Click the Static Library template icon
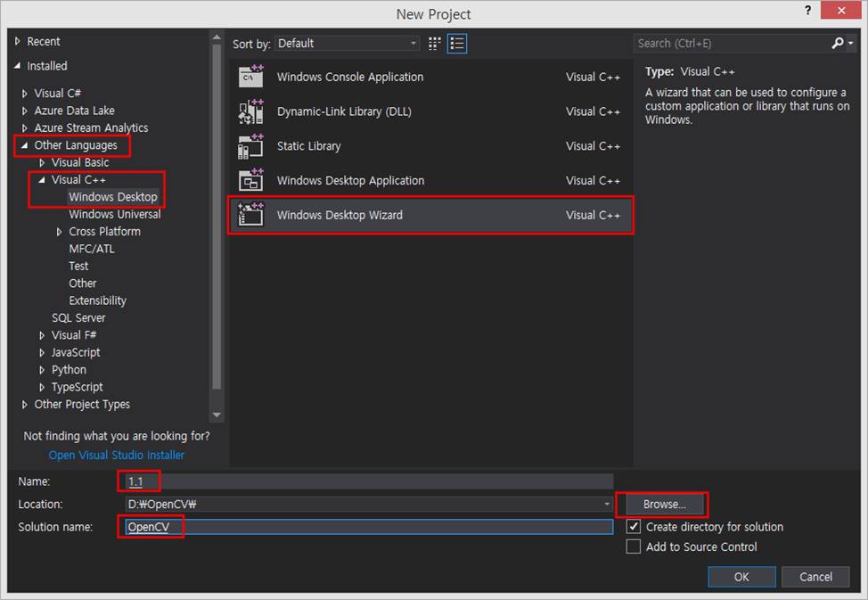Image resolution: width=868 pixels, height=600 pixels. coord(251,146)
